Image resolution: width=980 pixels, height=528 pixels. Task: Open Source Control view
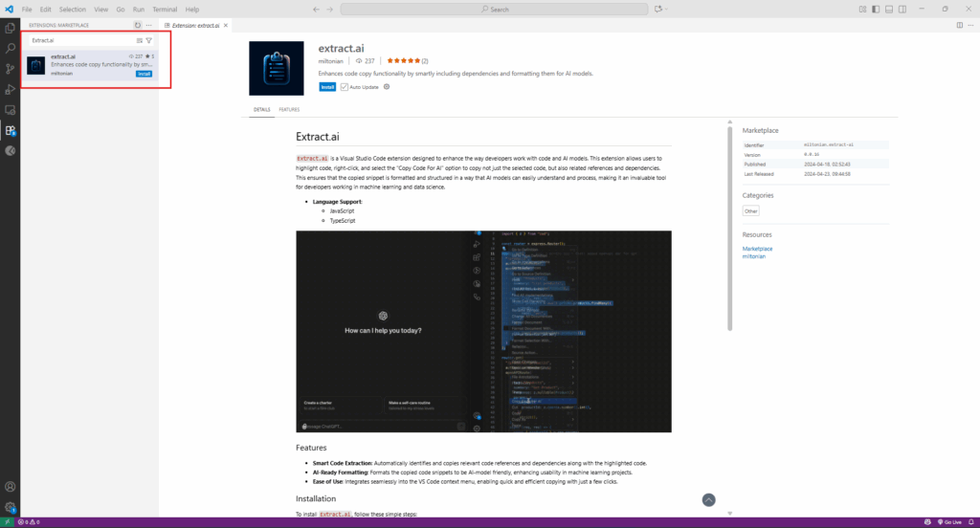tap(11, 69)
